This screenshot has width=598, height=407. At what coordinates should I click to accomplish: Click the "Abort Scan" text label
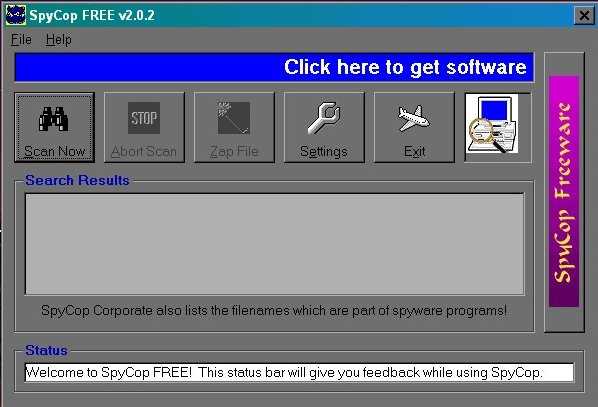coord(144,151)
